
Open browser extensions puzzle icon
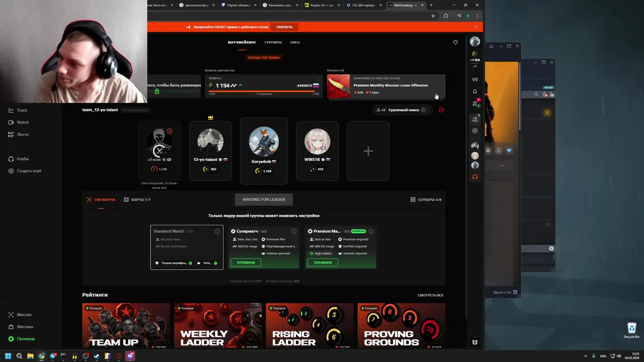446,16
